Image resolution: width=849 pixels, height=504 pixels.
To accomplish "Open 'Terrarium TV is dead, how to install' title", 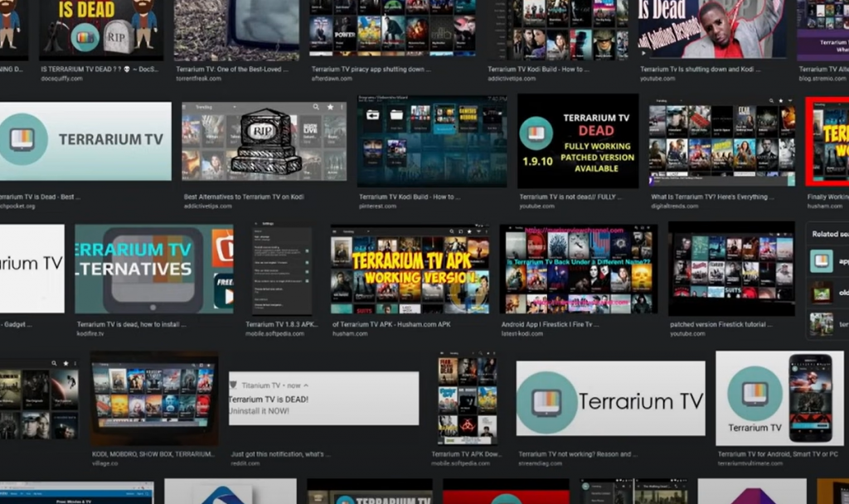I will [132, 324].
